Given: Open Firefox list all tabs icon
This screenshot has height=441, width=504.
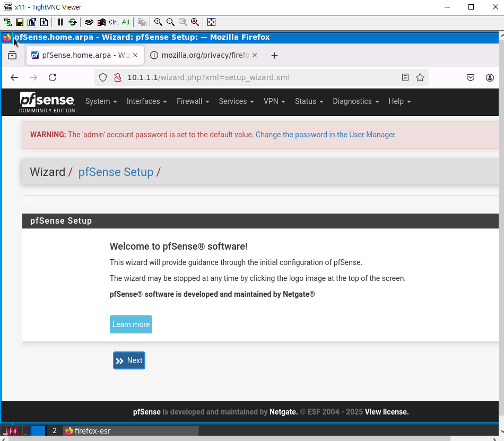Looking at the screenshot, I should click(12, 55).
